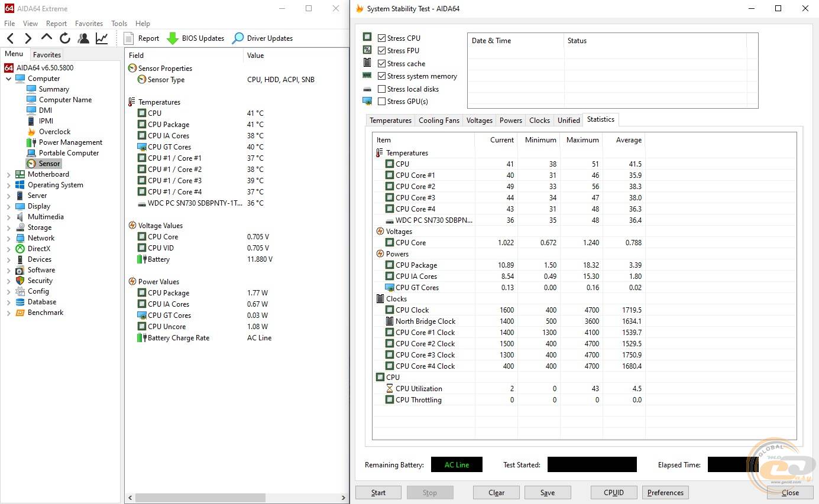Switch to the Voltages tab
The image size is (819, 504).
pyautogui.click(x=479, y=121)
